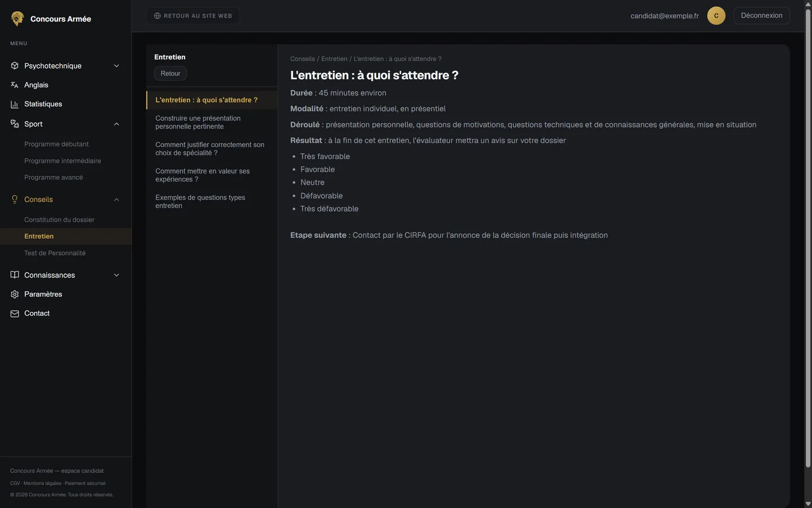This screenshot has height=508, width=812.
Task: Click the Neutre list item
Action: click(x=312, y=182)
